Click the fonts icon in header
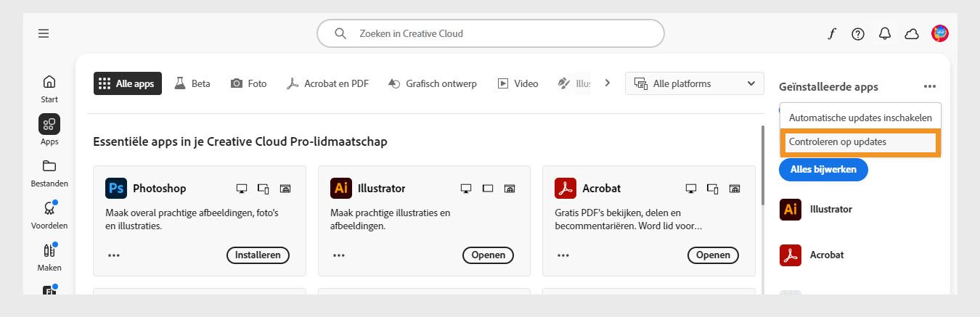 (831, 33)
